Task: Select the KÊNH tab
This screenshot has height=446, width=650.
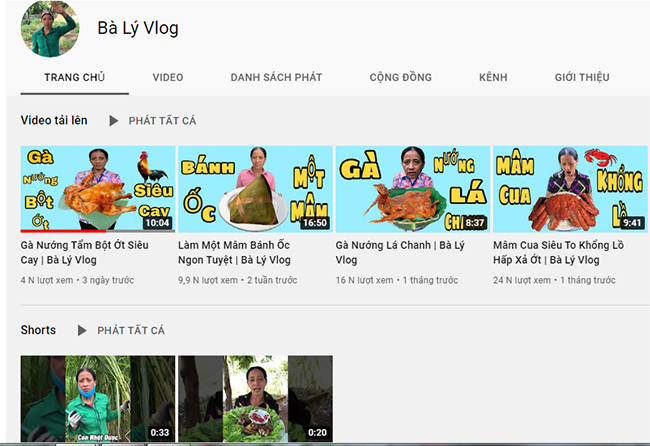Action: coord(493,77)
